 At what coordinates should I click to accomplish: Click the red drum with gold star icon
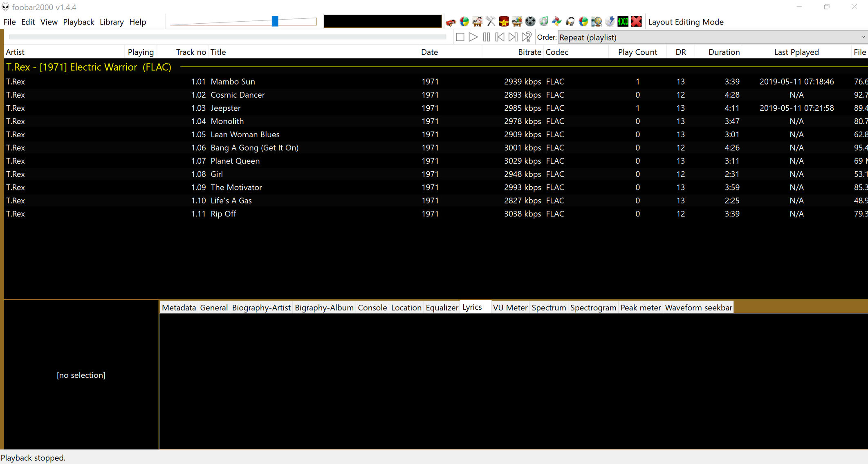(x=504, y=22)
